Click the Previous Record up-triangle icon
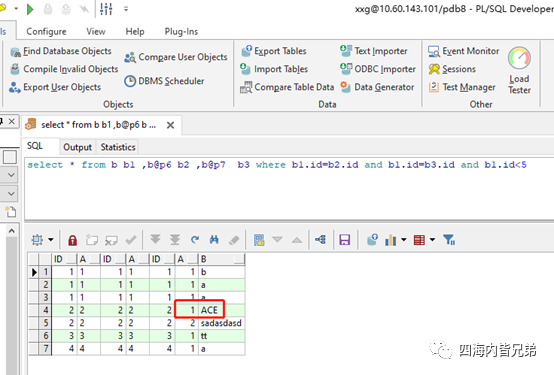The width and height of the screenshot is (554, 375). 297,240
